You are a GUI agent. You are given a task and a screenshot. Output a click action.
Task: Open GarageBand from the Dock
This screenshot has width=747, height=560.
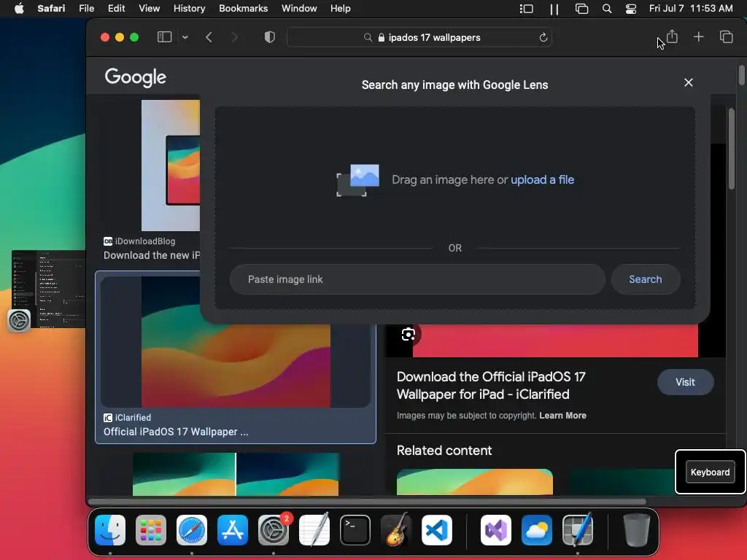pos(396,530)
